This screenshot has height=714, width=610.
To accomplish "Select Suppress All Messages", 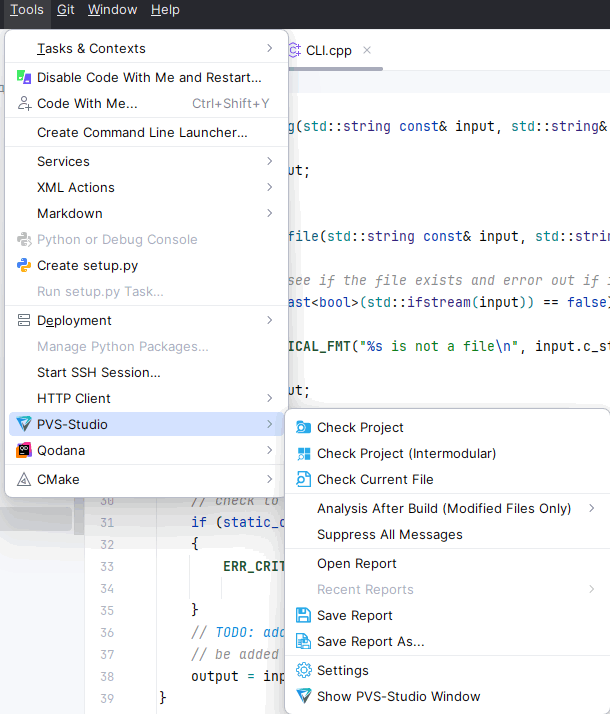I will coord(389,534).
